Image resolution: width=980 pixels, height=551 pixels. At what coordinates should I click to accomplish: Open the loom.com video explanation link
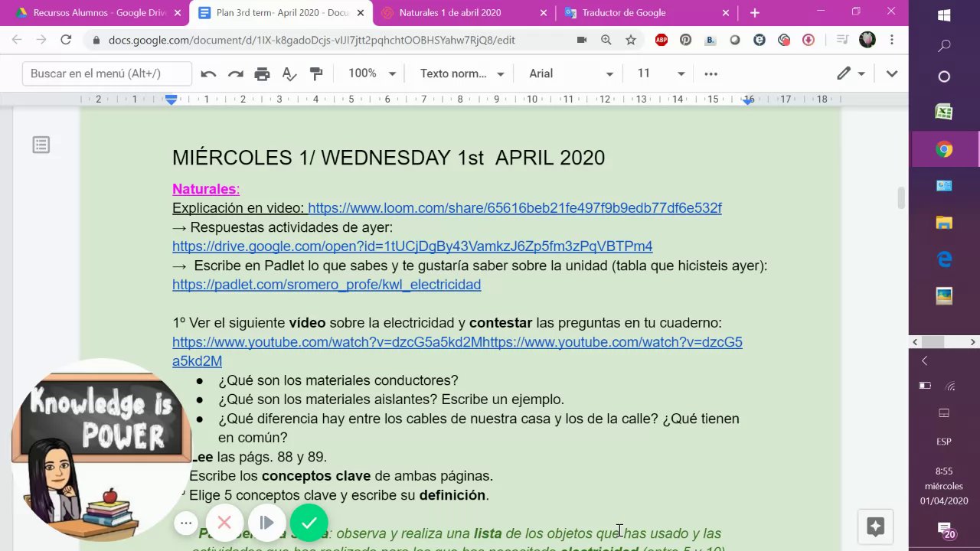point(514,208)
